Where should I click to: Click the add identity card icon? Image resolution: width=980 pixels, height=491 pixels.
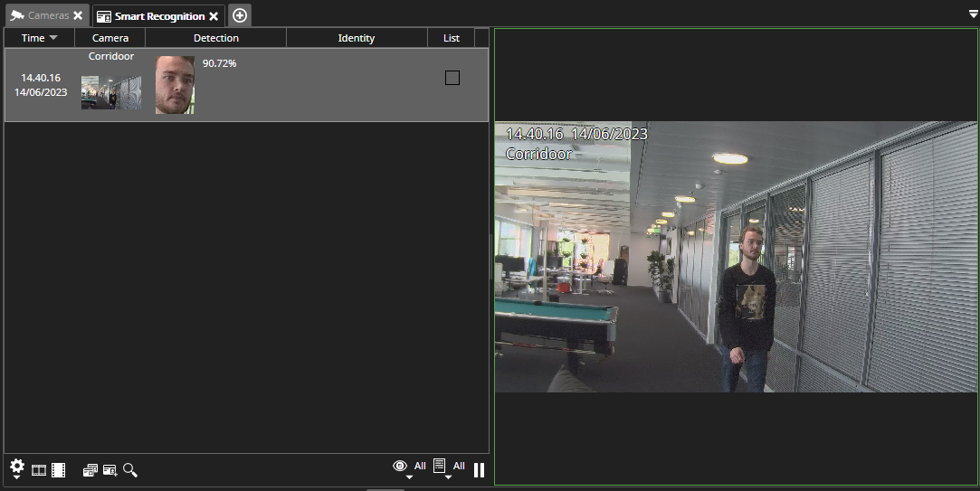tap(110, 470)
